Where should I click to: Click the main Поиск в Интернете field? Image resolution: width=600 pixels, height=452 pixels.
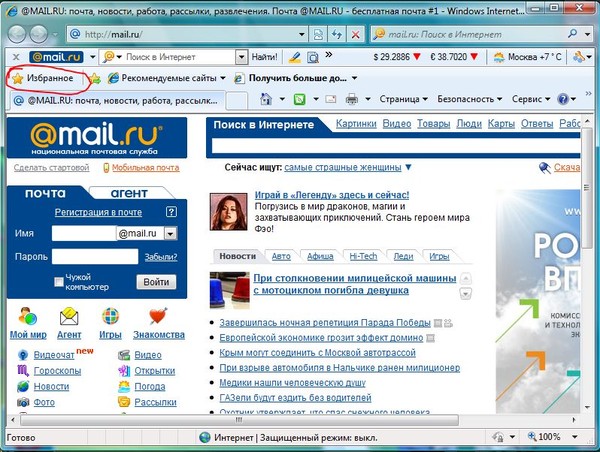(396, 146)
